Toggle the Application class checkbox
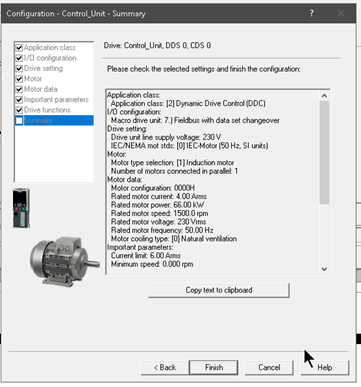Screen dimensions: 361x387 pos(19,48)
